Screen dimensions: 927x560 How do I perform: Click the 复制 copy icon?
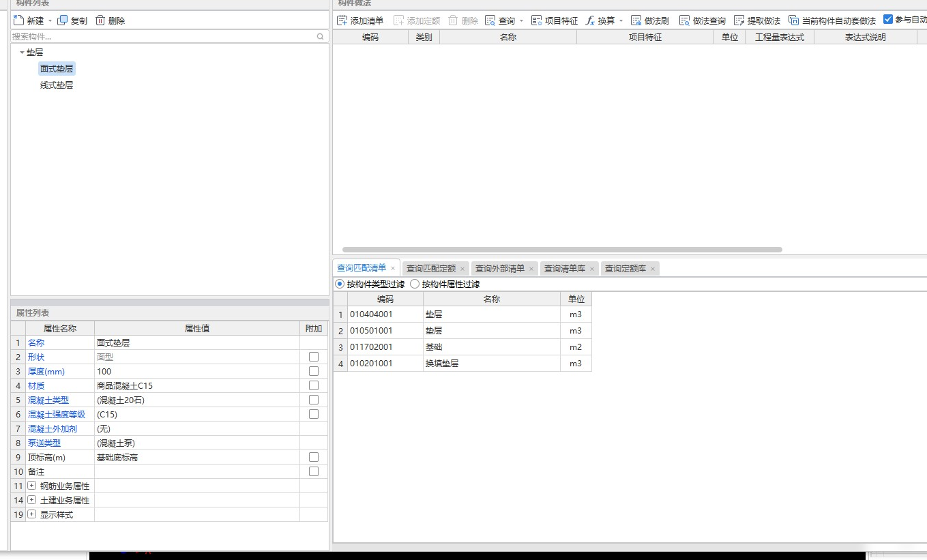click(x=63, y=20)
